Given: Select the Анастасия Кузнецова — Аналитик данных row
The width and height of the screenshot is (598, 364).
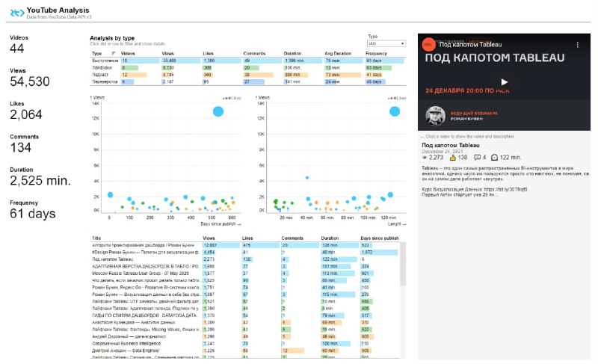Looking at the screenshot, I should pos(245,322).
